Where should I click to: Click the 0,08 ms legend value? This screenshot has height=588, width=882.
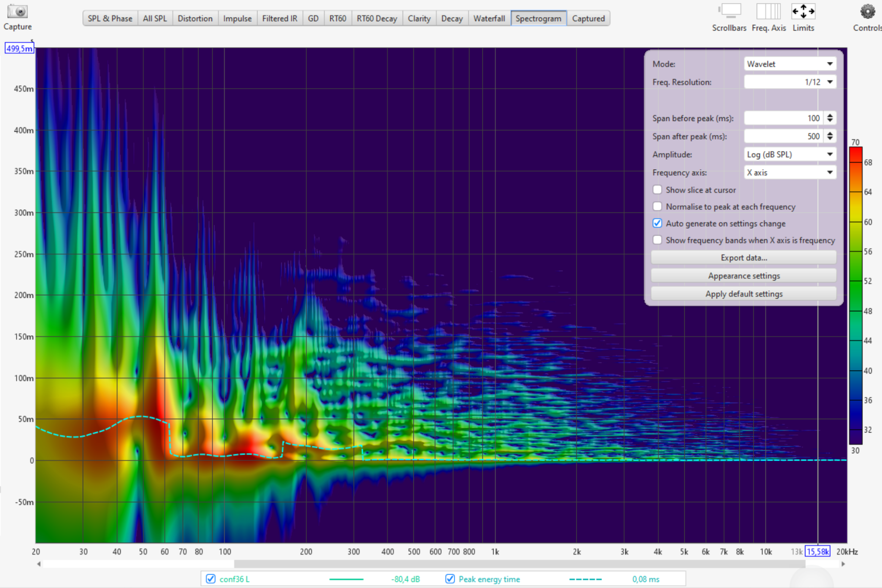pos(646,579)
